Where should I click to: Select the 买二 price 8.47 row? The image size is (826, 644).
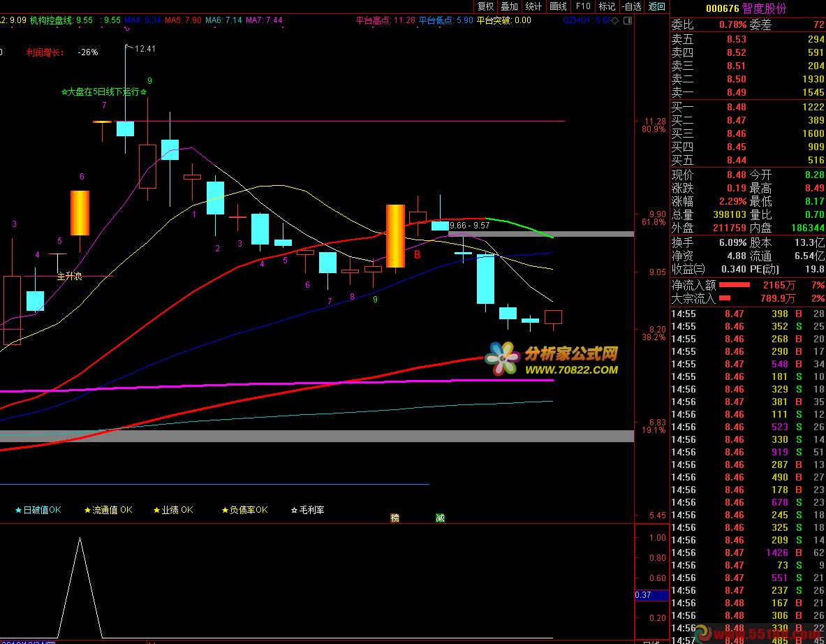point(748,120)
